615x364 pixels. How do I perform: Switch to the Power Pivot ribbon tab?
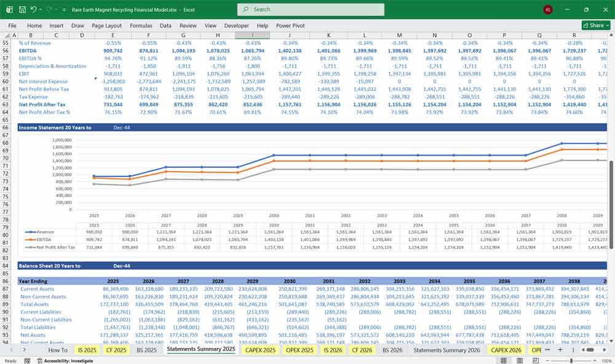point(290,25)
